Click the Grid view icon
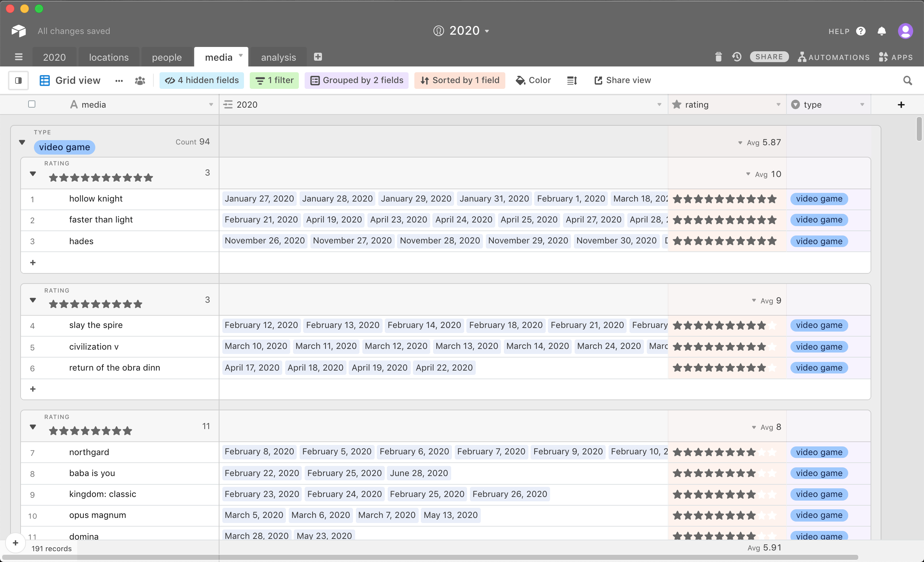 [x=44, y=79]
